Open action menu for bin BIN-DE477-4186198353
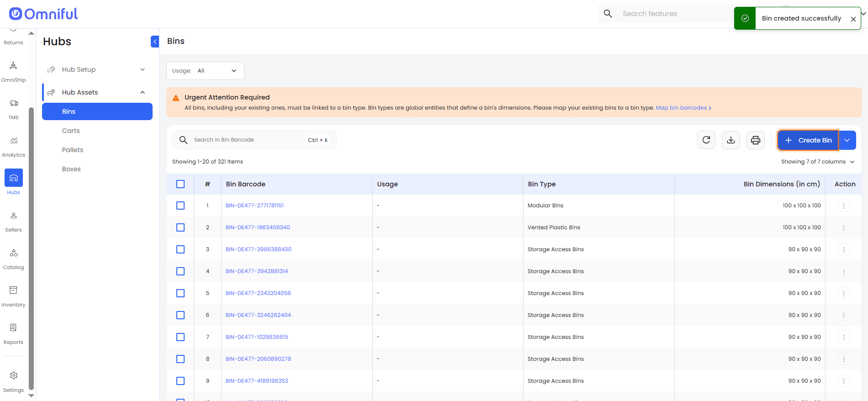Screen dimensions: 868x401 [844, 381]
